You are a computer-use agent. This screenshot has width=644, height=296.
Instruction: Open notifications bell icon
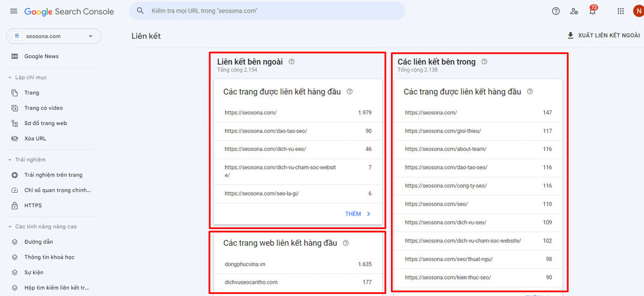[x=592, y=11]
